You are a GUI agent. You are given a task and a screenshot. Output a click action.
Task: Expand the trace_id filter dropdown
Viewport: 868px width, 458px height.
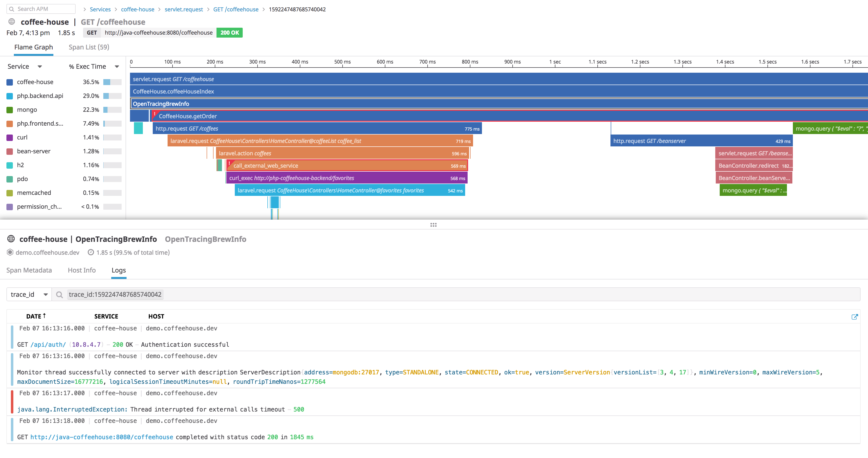tap(45, 295)
